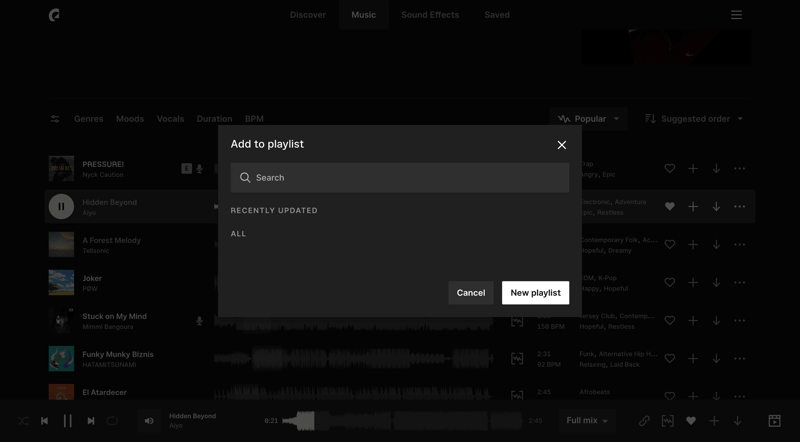Pause Hidden Beyond in the track list
This screenshot has width=800, height=442.
61,206
